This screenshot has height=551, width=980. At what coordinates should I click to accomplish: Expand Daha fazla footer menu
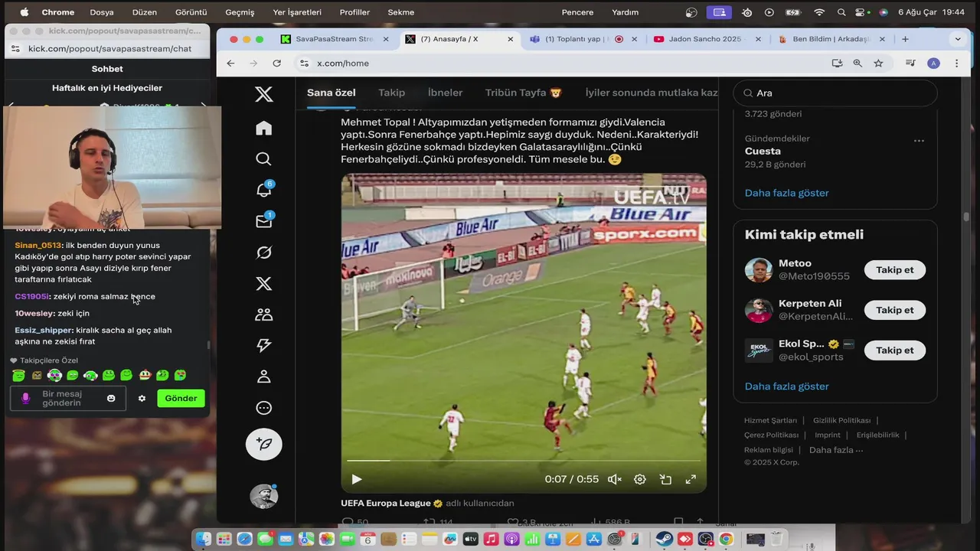(836, 450)
